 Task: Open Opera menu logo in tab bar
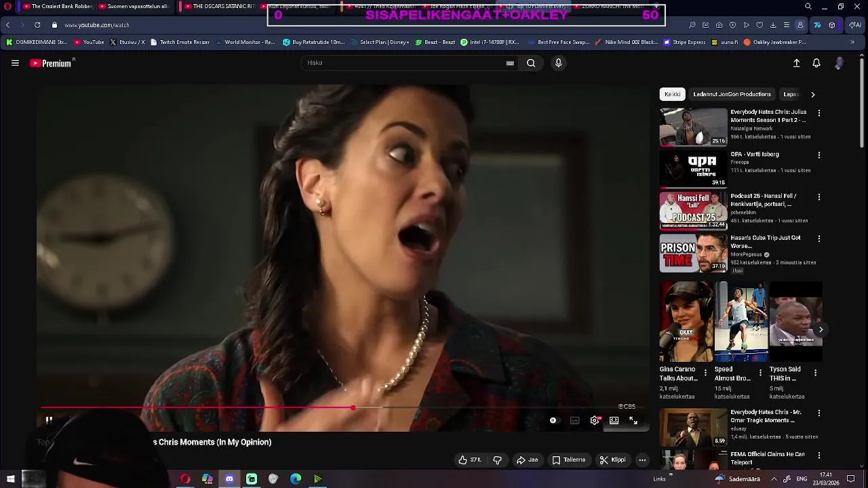[7, 6]
